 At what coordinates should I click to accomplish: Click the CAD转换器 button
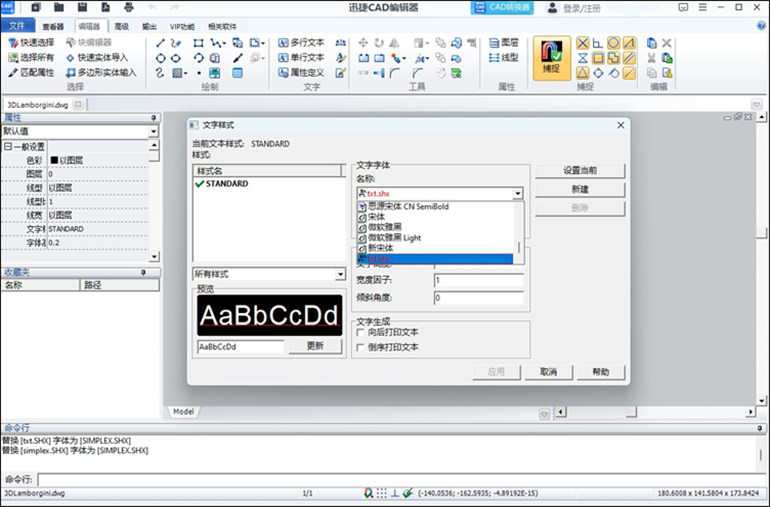502,7
